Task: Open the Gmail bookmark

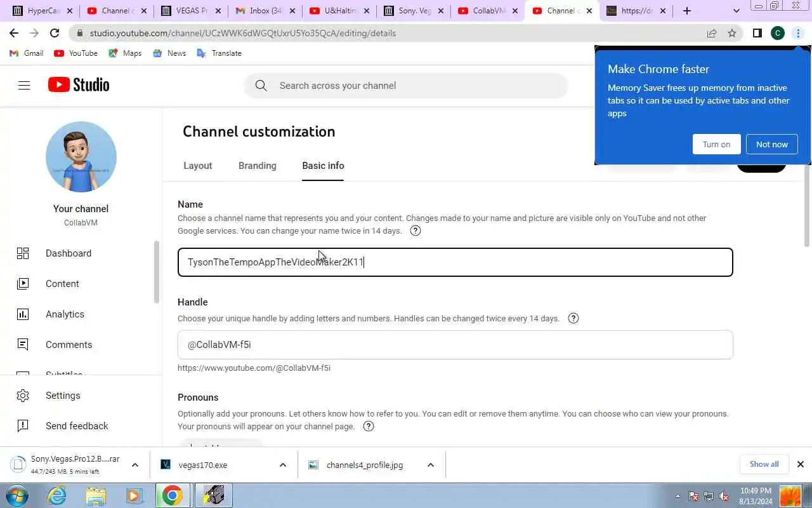Action: pyautogui.click(x=27, y=53)
